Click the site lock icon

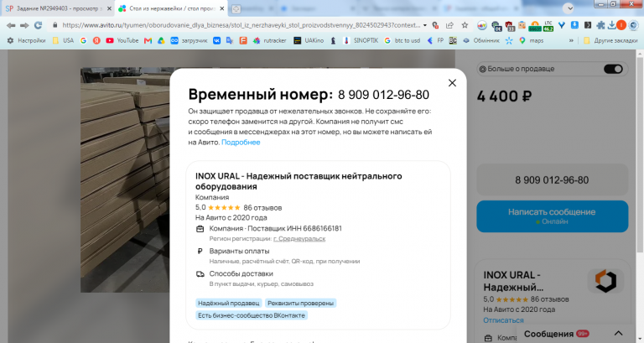point(55,25)
